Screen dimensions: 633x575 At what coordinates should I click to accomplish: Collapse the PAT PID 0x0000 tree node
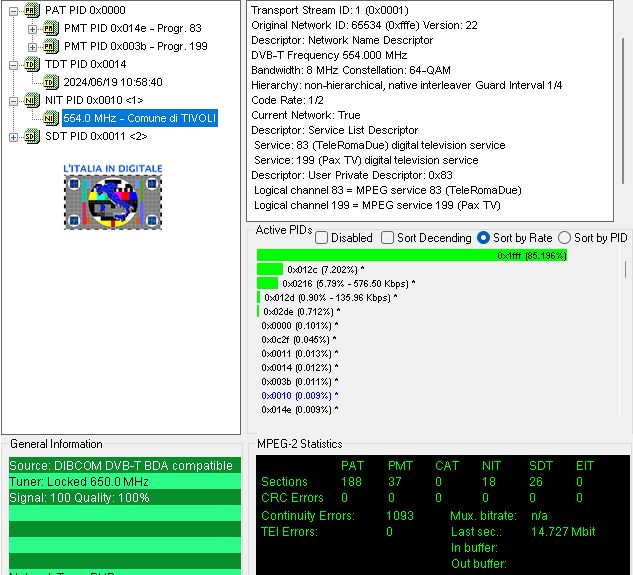[13, 10]
